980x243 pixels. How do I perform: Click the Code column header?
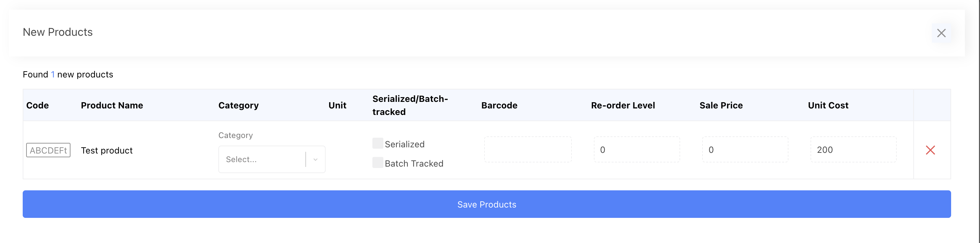[37, 106]
